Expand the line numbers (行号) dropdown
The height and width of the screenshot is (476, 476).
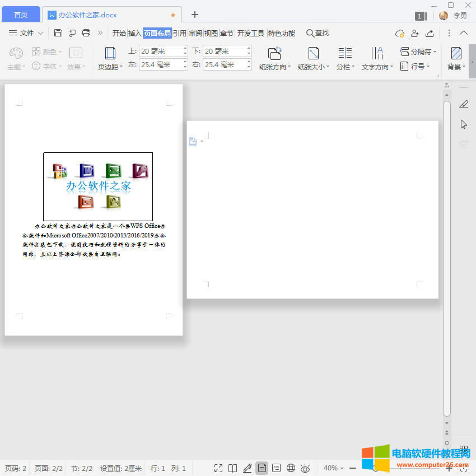click(417, 66)
